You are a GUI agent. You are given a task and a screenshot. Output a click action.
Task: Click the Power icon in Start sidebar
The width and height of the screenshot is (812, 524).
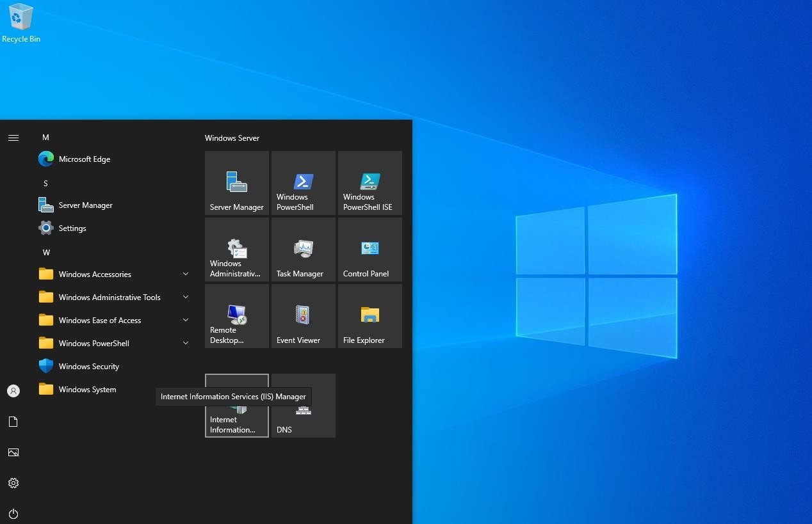click(x=13, y=514)
